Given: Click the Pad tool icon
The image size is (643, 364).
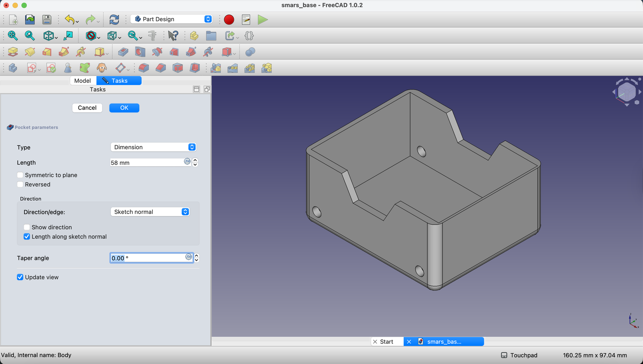Looking at the screenshot, I should point(13,52).
